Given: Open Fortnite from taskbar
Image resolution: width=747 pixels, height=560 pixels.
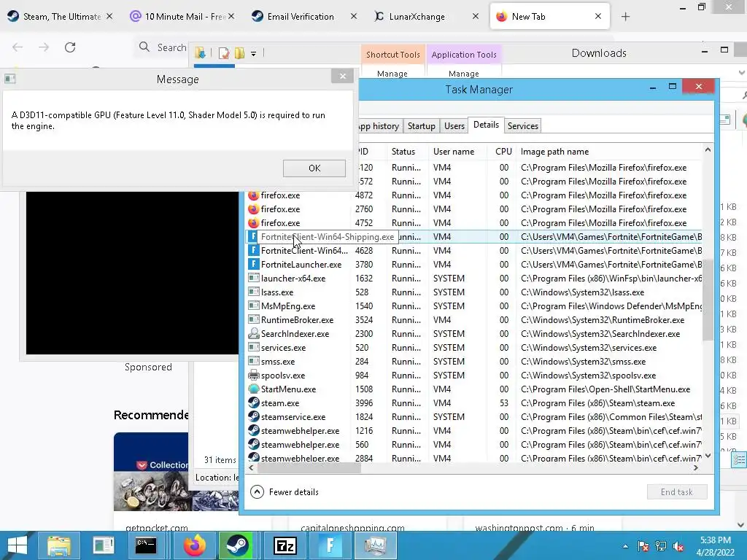Looking at the screenshot, I should click(330, 545).
